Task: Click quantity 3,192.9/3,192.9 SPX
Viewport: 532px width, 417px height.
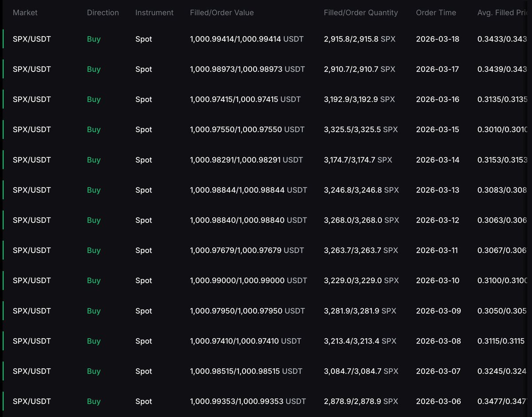Action: click(360, 99)
